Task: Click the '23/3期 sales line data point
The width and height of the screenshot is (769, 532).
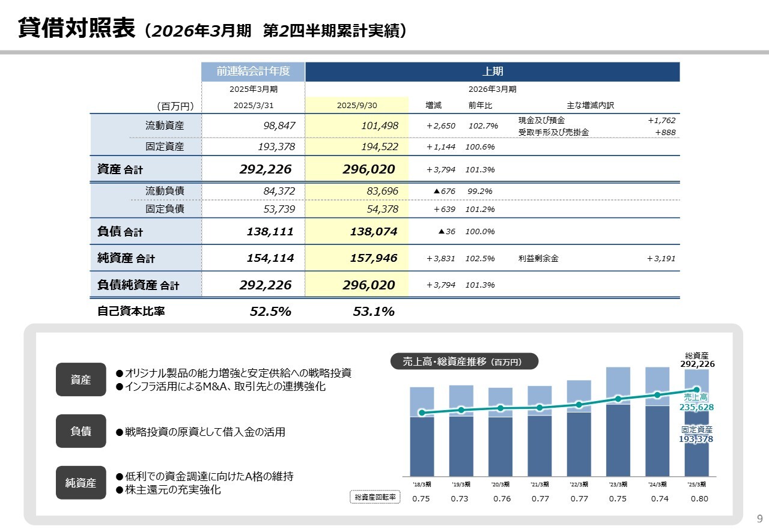Action: [618, 399]
